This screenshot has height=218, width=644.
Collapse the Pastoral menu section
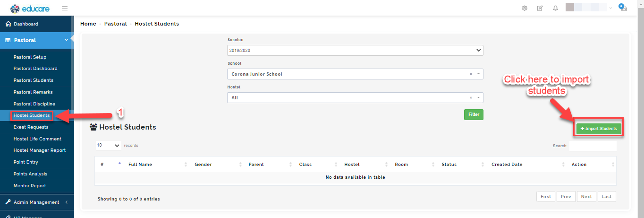[x=67, y=40]
